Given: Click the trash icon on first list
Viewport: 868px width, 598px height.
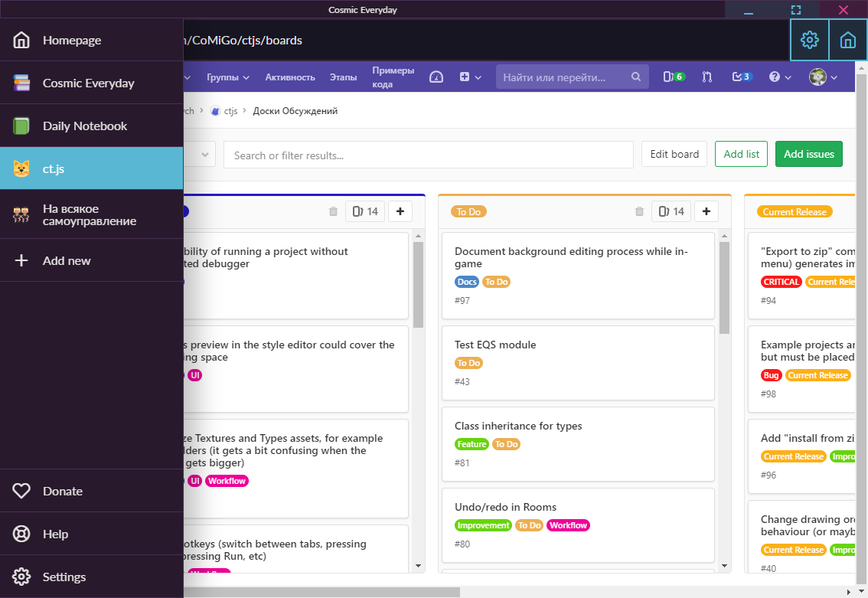Looking at the screenshot, I should click(333, 211).
